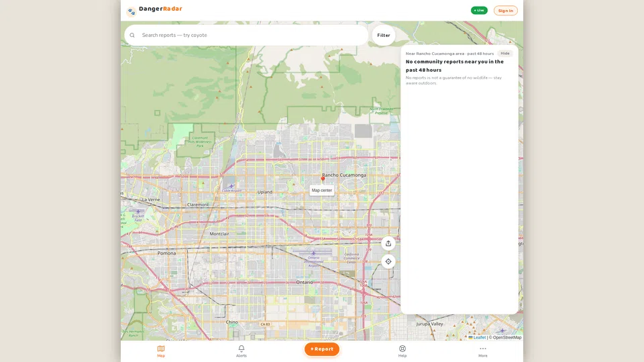
Task: Switch to the Map tab
Action: (161, 351)
